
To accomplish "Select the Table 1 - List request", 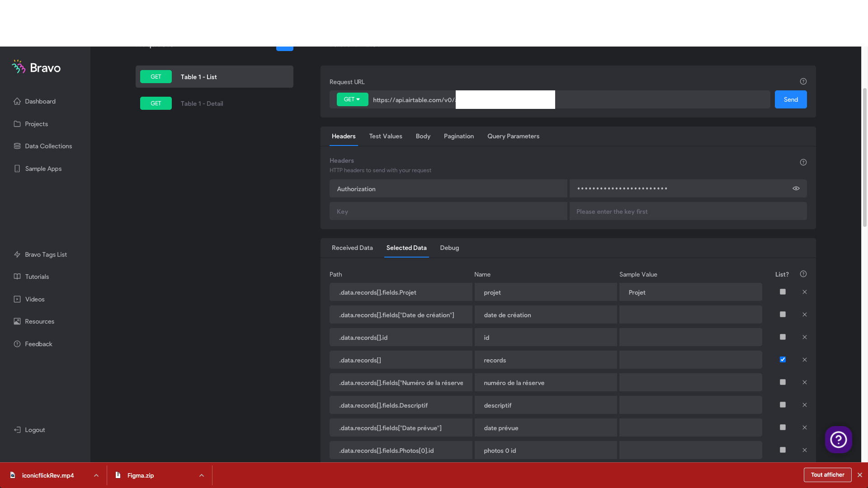I will click(214, 77).
